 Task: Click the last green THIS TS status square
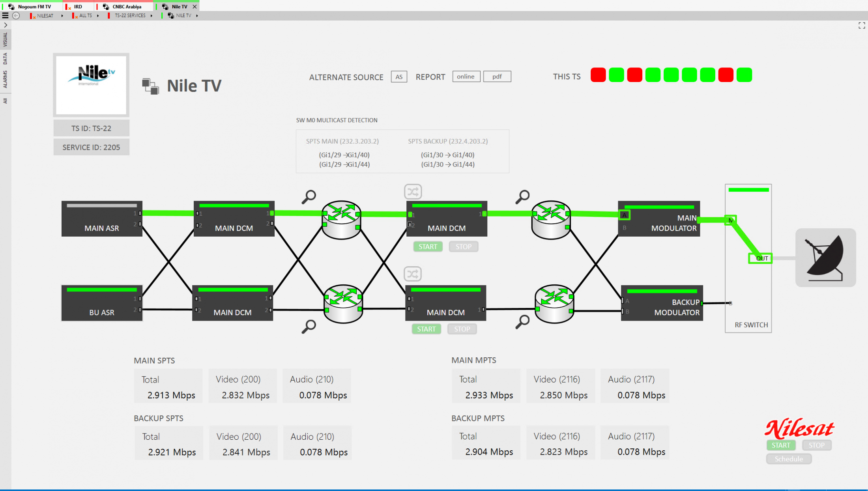(x=744, y=75)
